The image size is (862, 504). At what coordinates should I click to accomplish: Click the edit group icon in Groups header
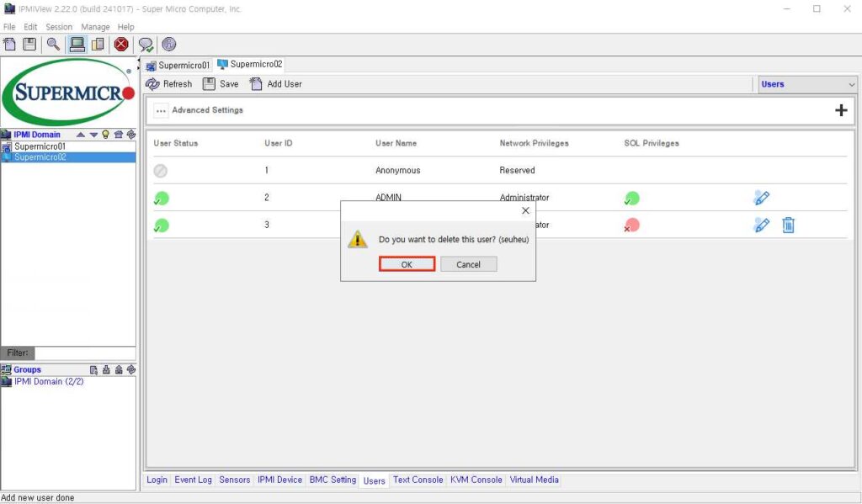[x=93, y=370]
